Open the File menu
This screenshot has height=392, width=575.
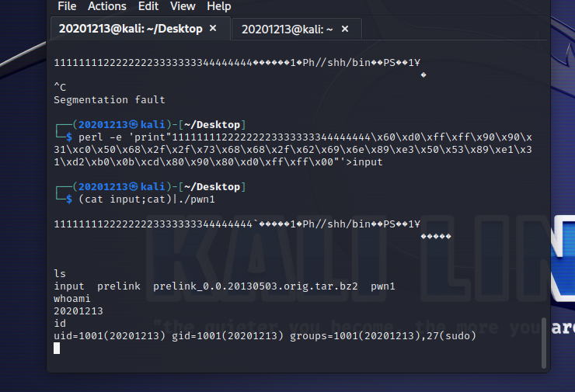pos(67,6)
